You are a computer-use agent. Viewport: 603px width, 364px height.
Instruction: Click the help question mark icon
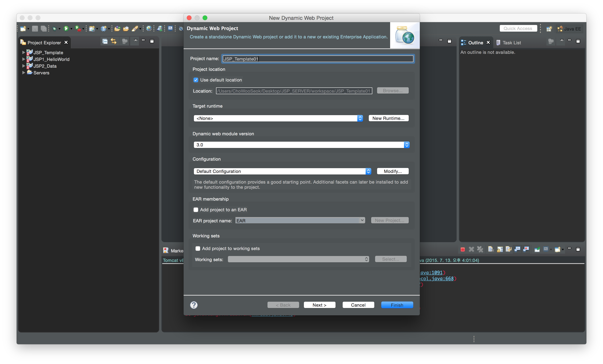193,305
